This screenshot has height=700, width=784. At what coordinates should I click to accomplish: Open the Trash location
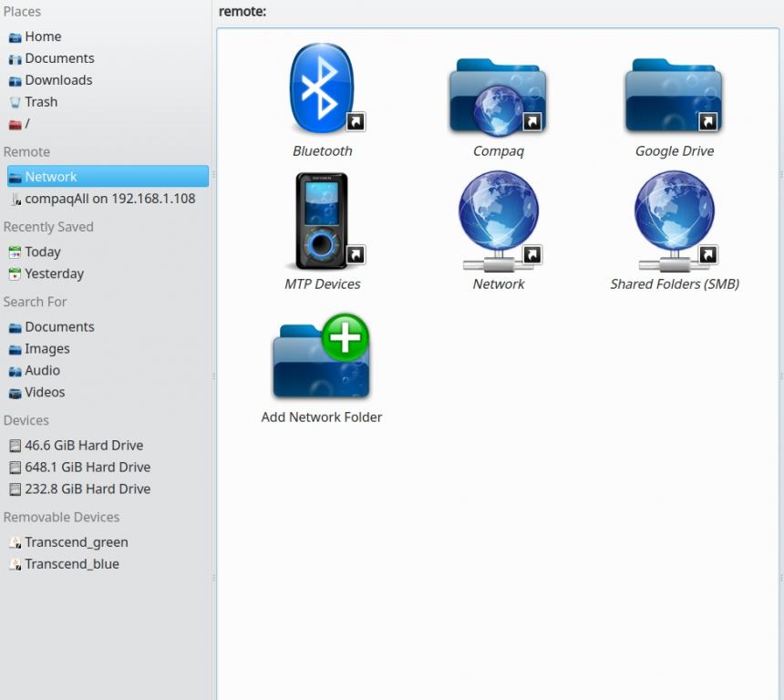tap(41, 102)
